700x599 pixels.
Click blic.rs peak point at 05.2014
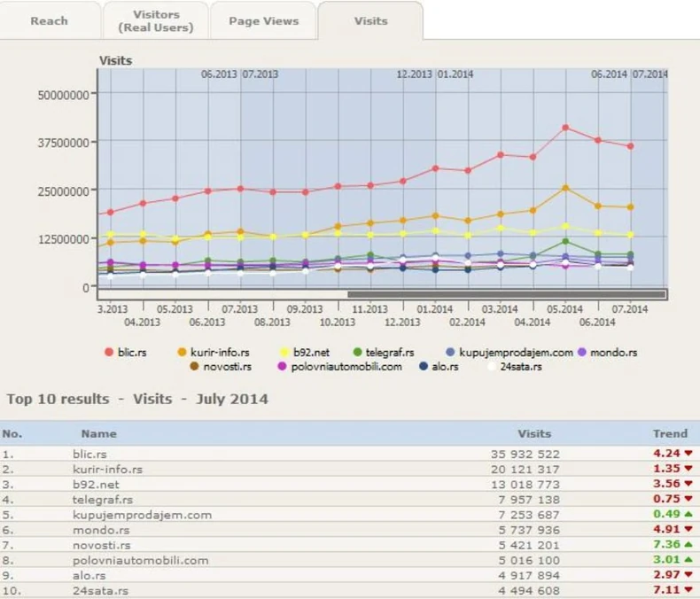tap(564, 128)
